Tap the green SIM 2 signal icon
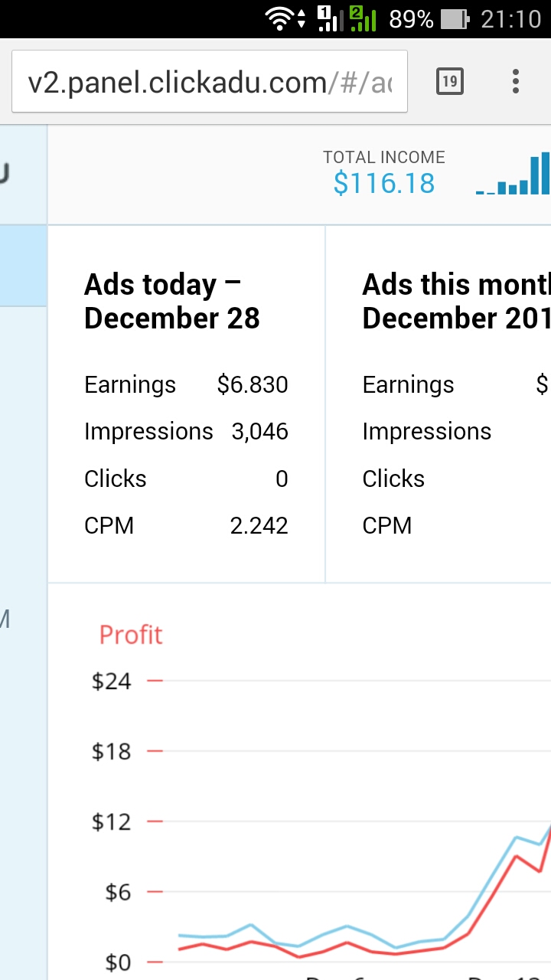This screenshot has height=980, width=551. (x=363, y=18)
